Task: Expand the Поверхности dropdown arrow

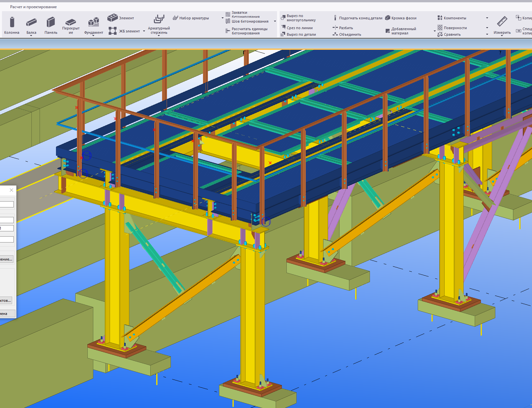Action: (x=487, y=28)
